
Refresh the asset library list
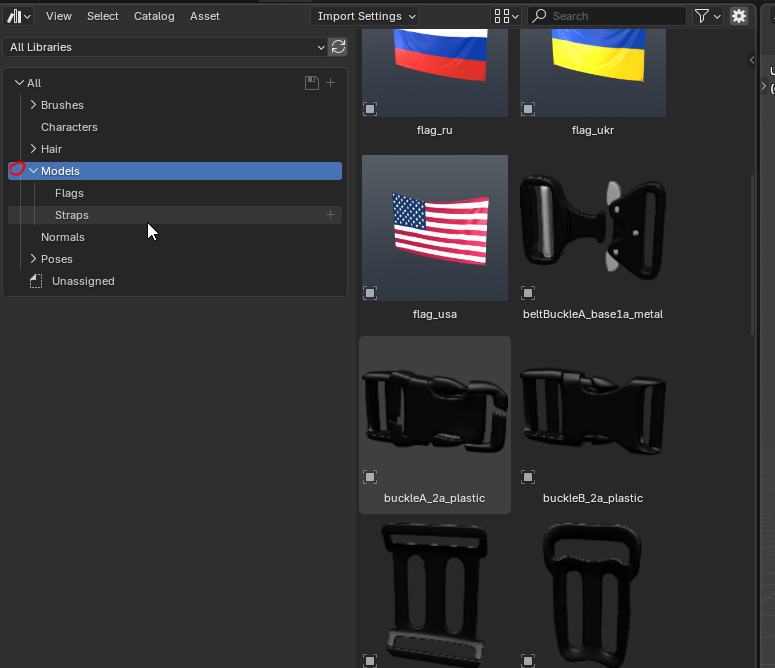[338, 47]
